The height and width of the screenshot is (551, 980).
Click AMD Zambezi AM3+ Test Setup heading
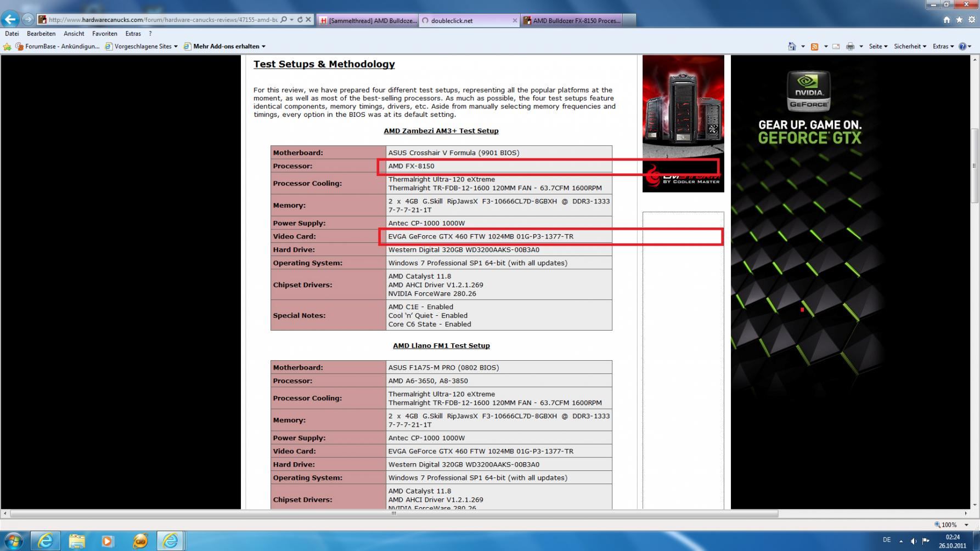(441, 131)
